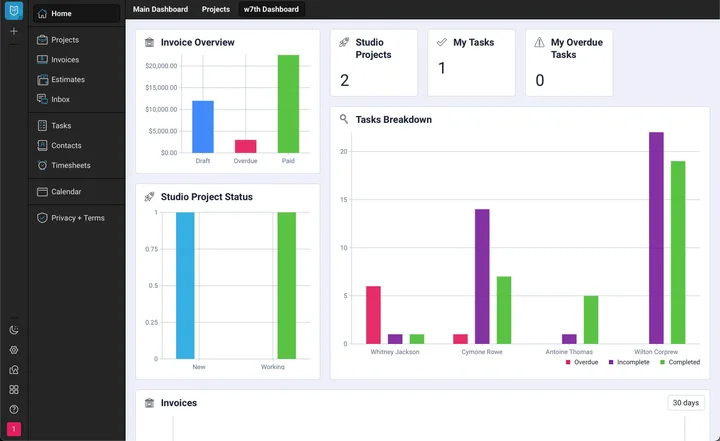Open Timesheets from the sidebar
This screenshot has height=441, width=720.
click(x=69, y=165)
